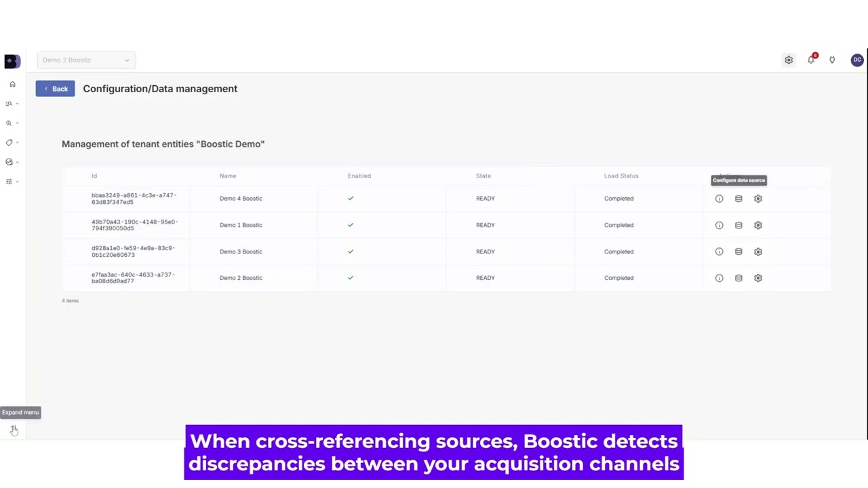Click Completed status in Demo 2 Boostic row

click(618, 278)
